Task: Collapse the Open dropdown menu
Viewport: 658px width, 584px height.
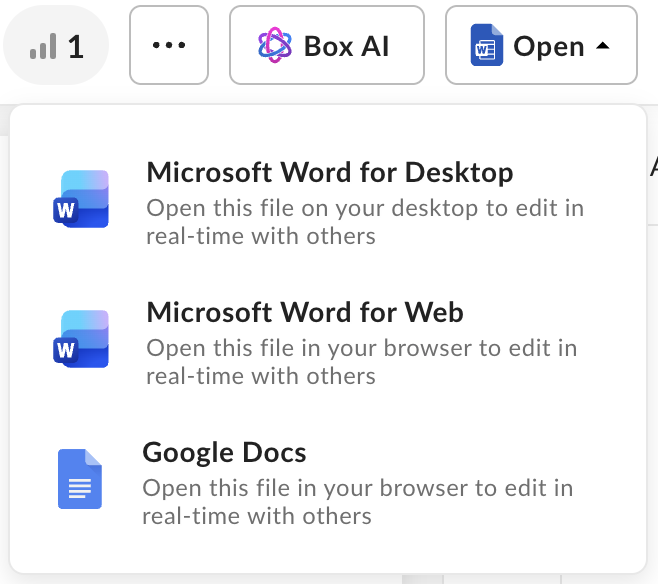Action: click(541, 45)
